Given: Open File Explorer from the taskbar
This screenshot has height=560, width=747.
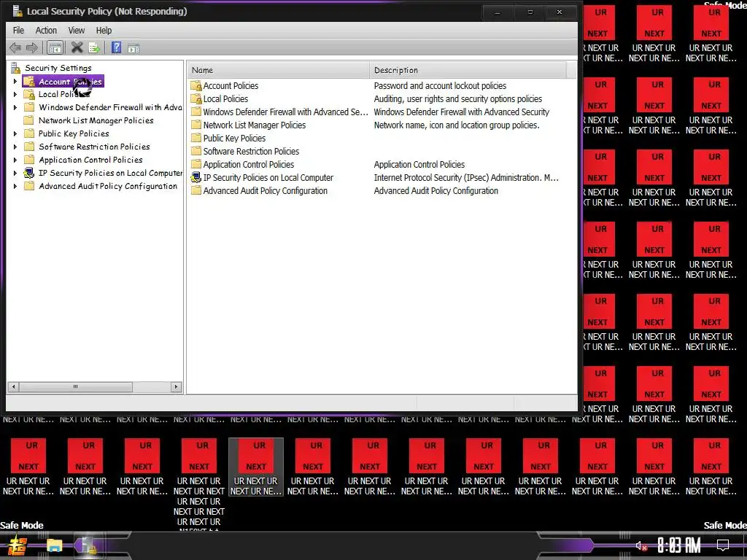Looking at the screenshot, I should (x=54, y=546).
